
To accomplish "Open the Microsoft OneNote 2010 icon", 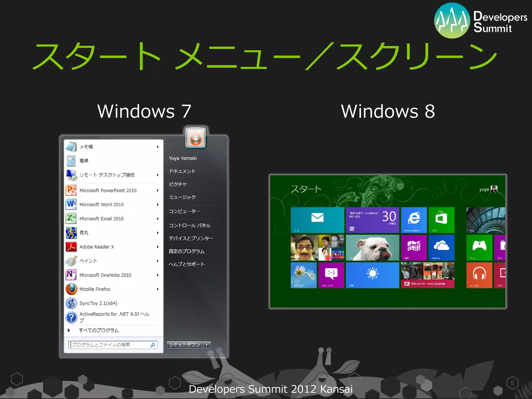I will (71, 275).
